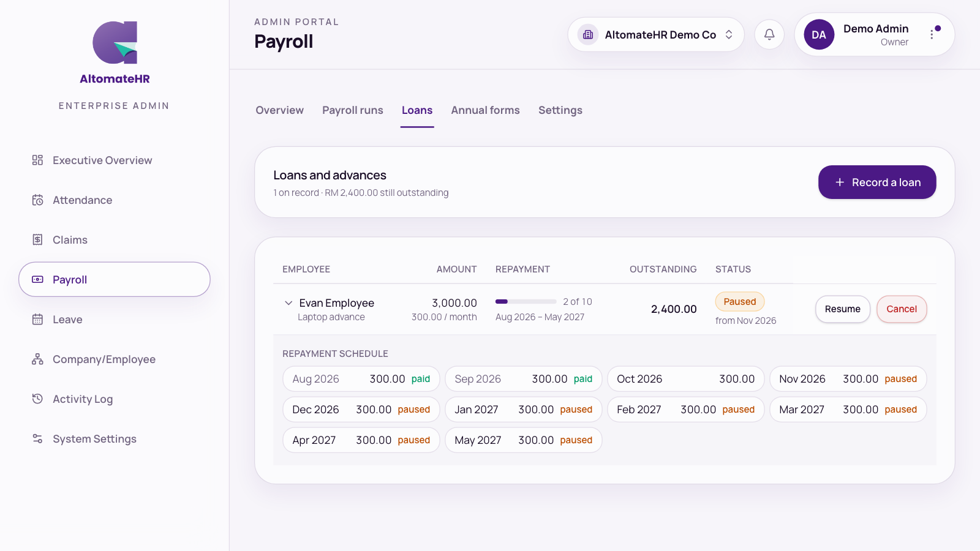Open the Annual forms tab
This screenshot has height=551, width=980.
tap(485, 110)
